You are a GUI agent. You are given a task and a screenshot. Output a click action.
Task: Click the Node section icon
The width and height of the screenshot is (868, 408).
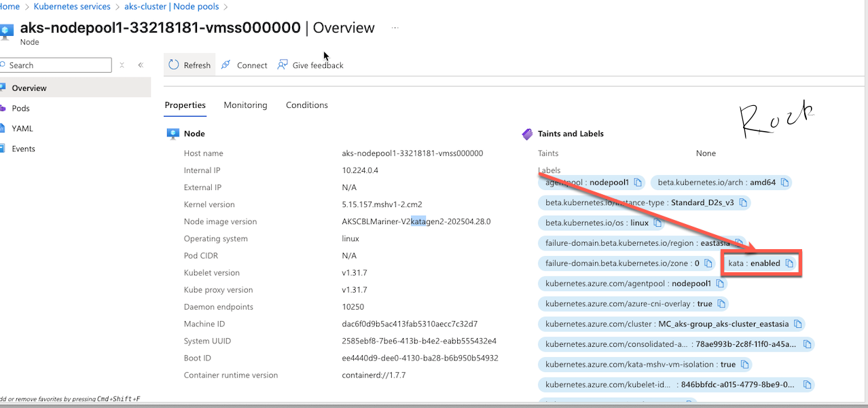(173, 134)
